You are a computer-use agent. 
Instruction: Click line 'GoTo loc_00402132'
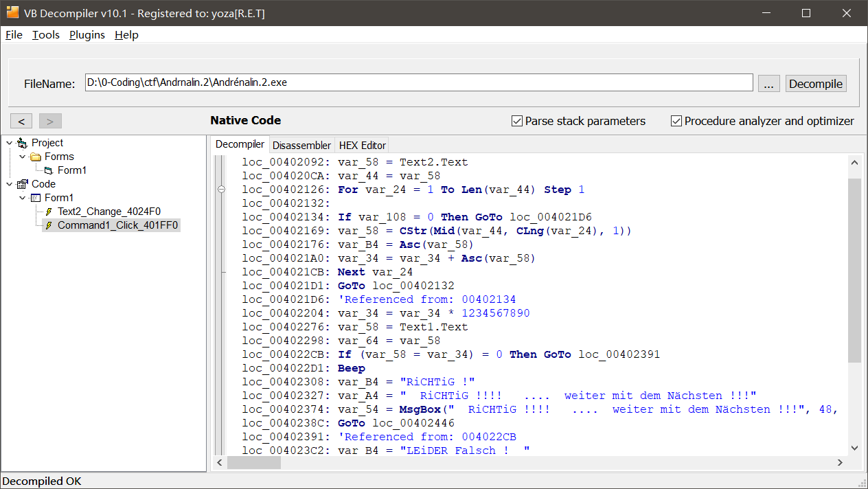(348, 286)
